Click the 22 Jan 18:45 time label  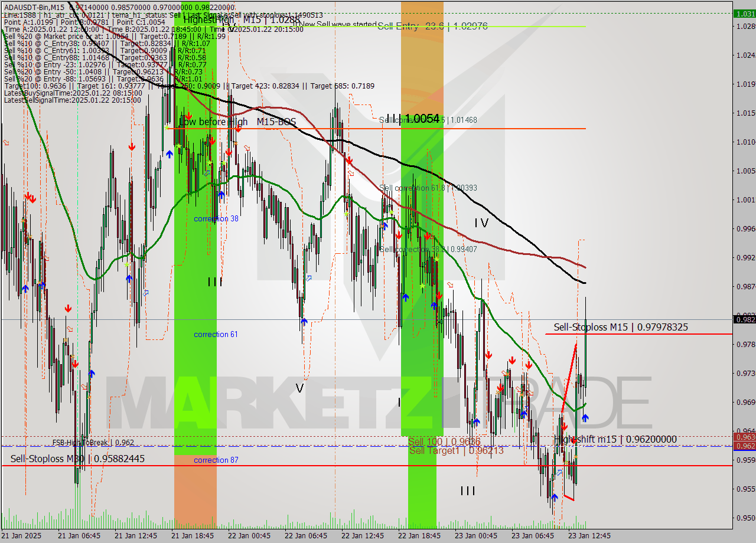[419, 535]
